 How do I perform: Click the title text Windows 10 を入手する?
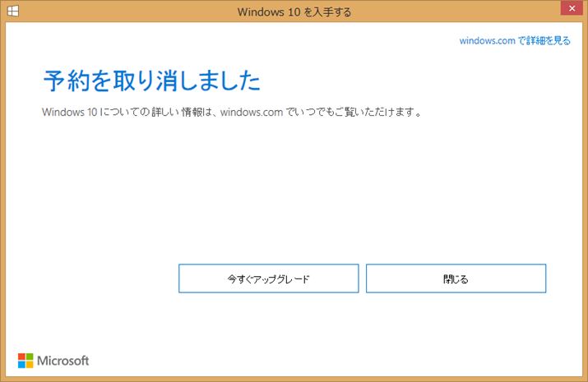pos(294,12)
